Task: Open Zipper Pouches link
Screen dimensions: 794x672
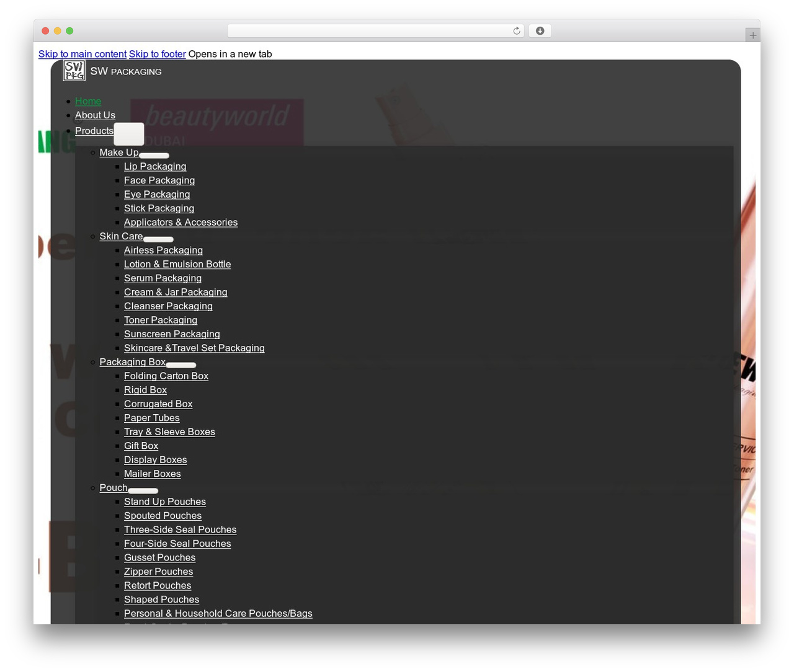Action: [x=158, y=572]
